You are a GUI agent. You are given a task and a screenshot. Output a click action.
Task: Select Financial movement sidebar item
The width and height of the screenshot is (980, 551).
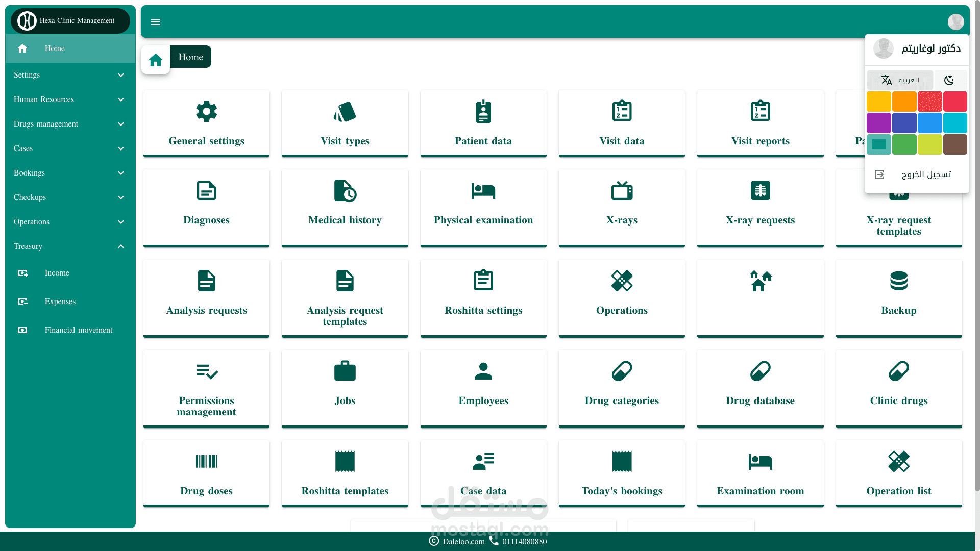click(78, 330)
